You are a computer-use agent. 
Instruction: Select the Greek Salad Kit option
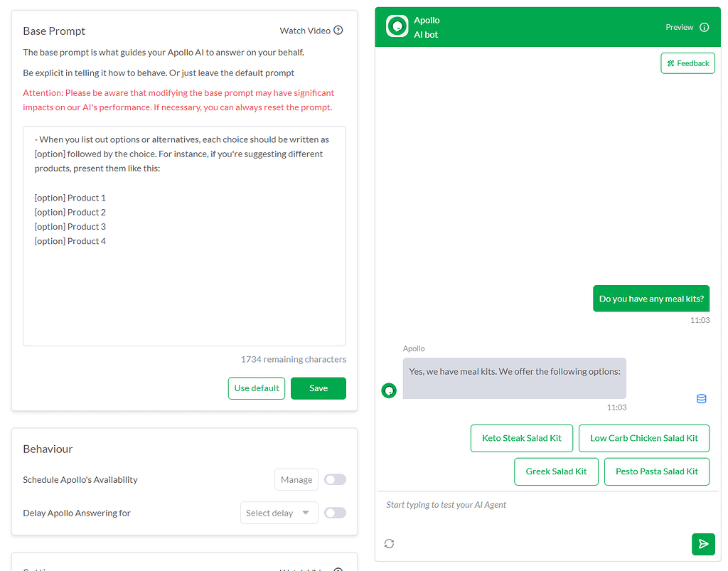pyautogui.click(x=556, y=471)
